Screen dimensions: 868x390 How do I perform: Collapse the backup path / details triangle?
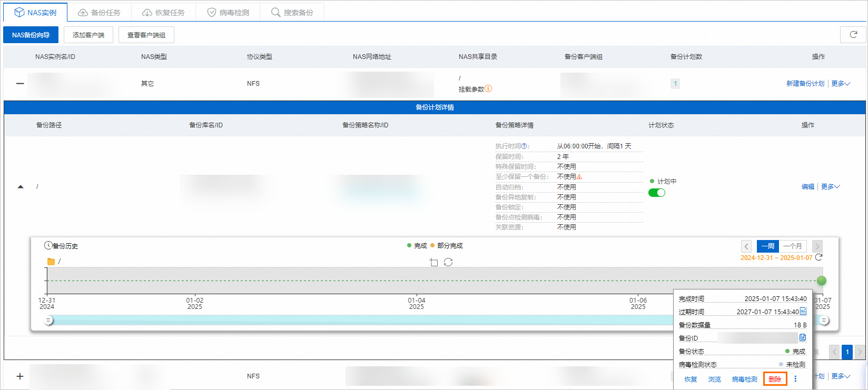(x=21, y=187)
